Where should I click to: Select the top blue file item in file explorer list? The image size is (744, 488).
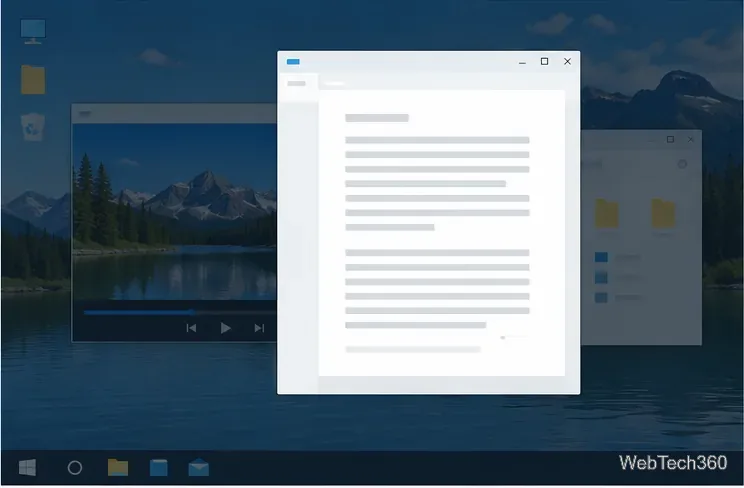pos(618,257)
